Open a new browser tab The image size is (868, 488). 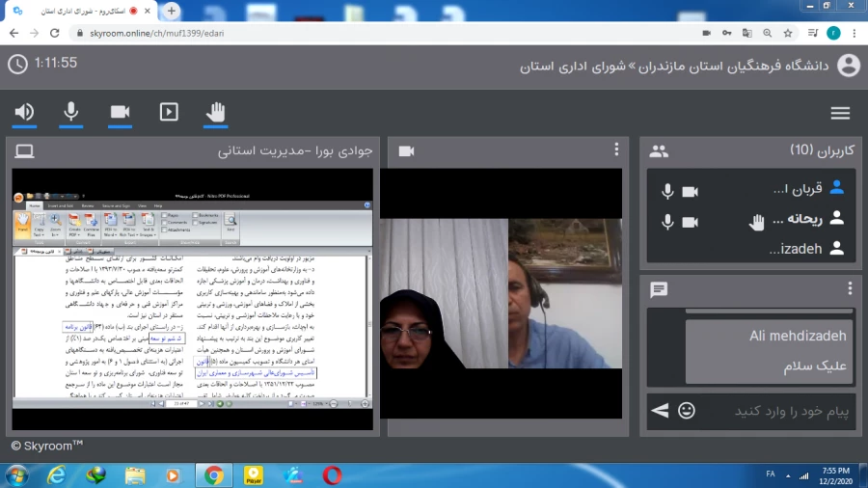click(172, 11)
